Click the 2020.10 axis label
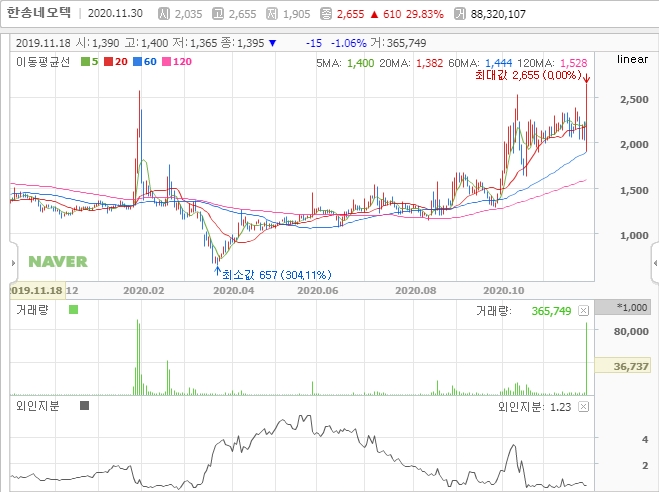Screen dimensions: 659x492 (503, 290)
